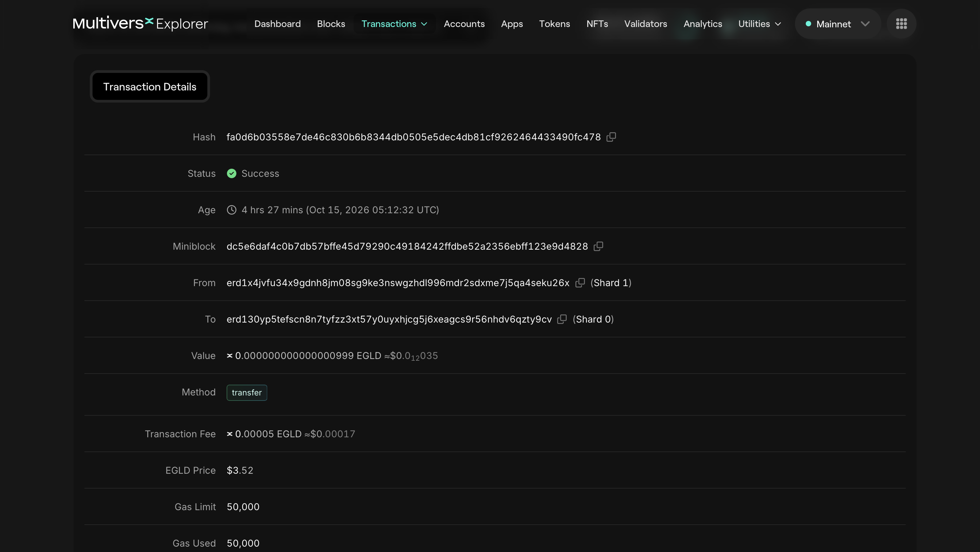Navigate to Accounts
The width and height of the screenshot is (980, 552).
(x=464, y=24)
